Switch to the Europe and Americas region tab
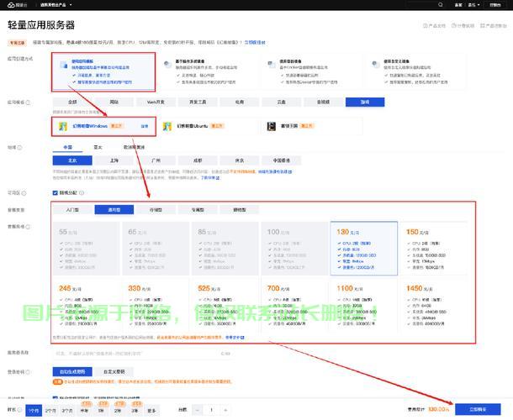The width and height of the screenshot is (513, 420). pyautogui.click(x=134, y=147)
